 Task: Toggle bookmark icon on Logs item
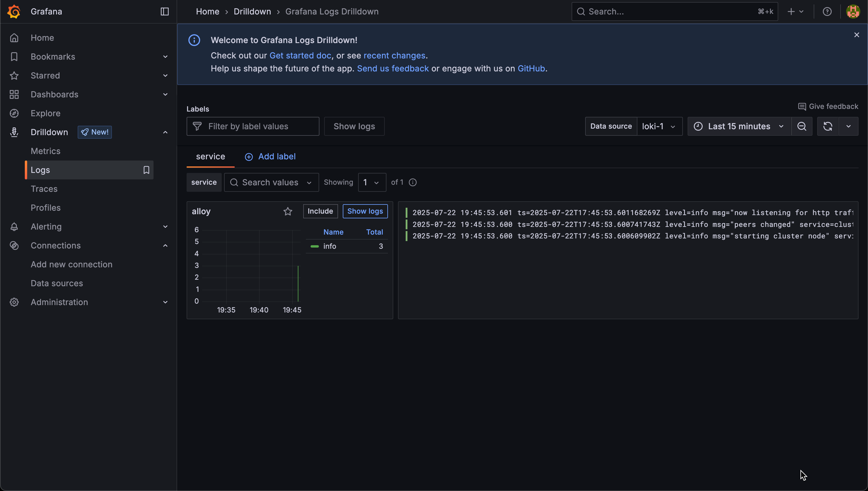(146, 170)
